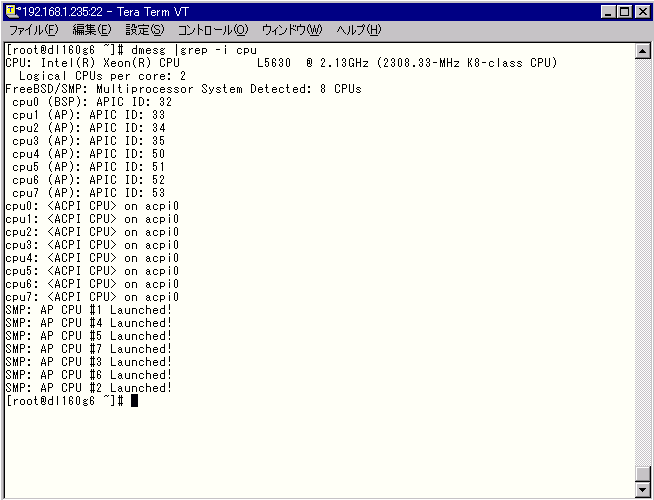Click the '192.168.1.235:22 - Tera Term VT' title text
Viewport: 654px width, 500px height.
coord(106,12)
